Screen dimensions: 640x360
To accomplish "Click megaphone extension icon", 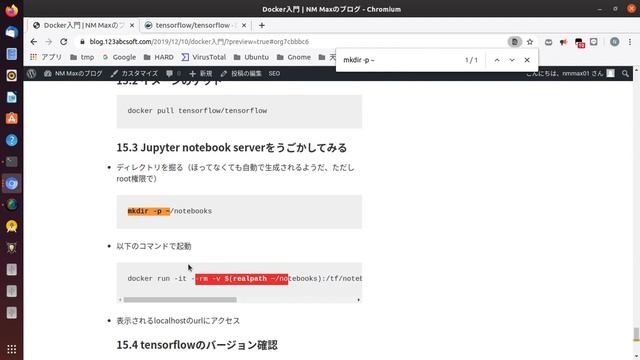I will tap(564, 42).
